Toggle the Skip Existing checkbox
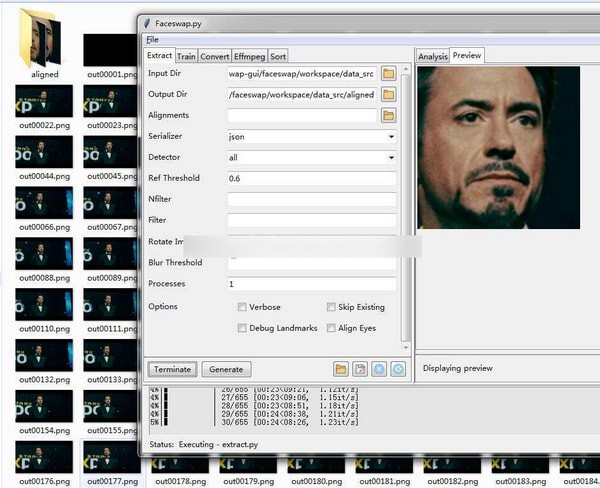 [331, 307]
